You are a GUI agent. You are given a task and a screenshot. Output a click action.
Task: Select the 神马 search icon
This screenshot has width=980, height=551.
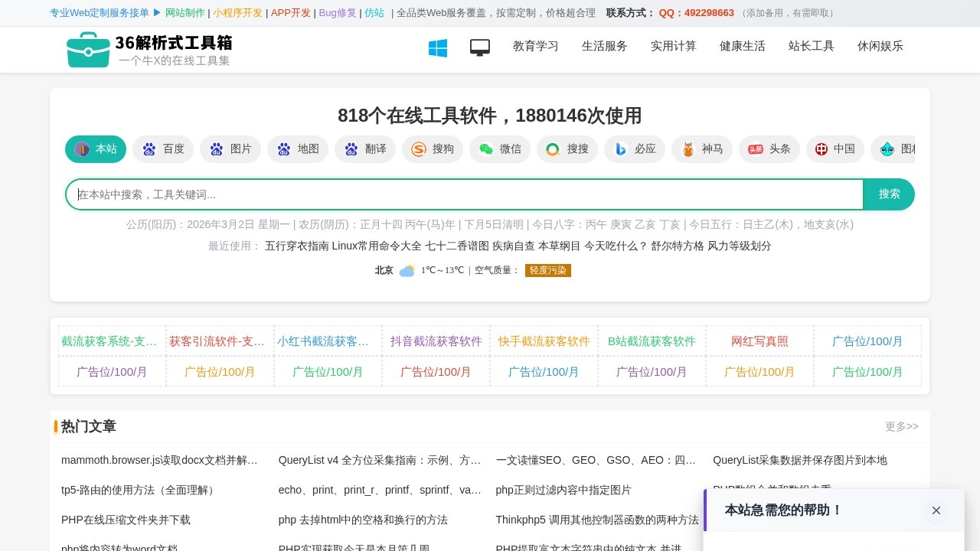point(701,149)
